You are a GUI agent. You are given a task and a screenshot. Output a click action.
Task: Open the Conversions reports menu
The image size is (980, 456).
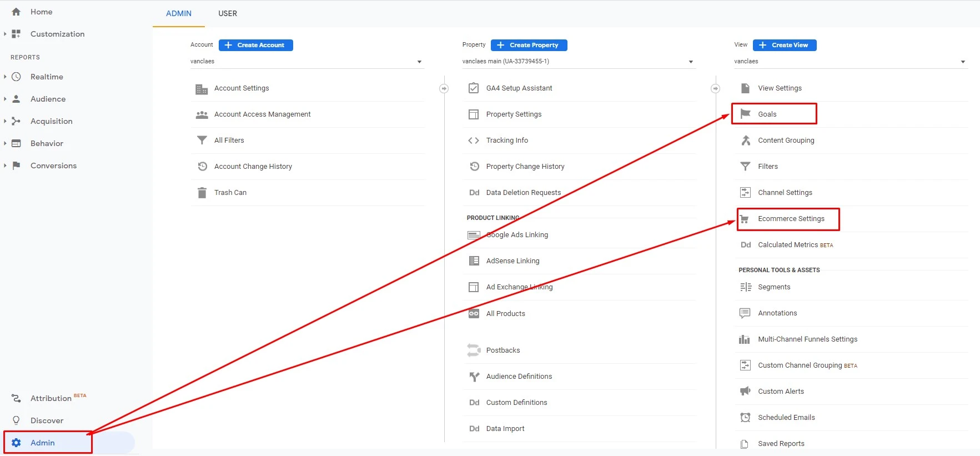coord(53,165)
